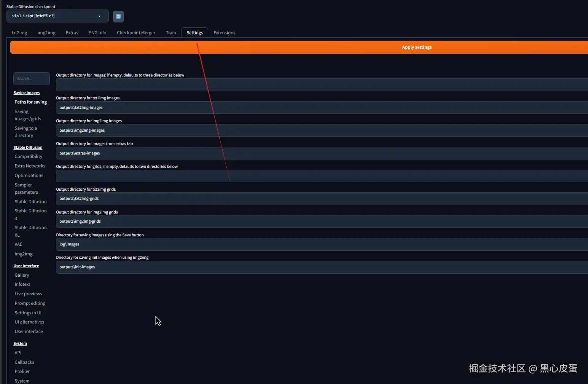Edit the extras tab images directory field
The image size is (588, 384).
pyautogui.click(x=322, y=153)
